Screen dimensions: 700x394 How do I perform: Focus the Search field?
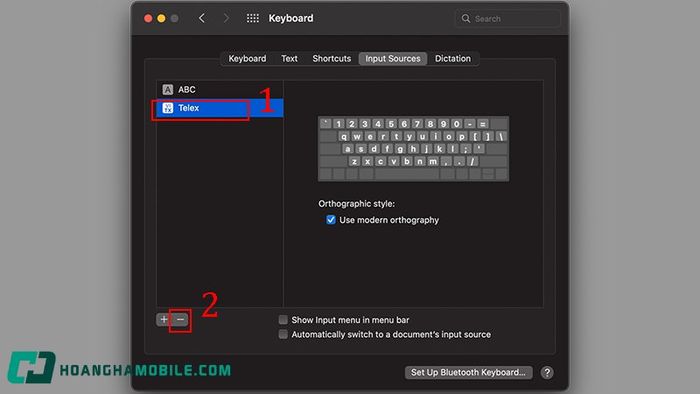tap(508, 19)
